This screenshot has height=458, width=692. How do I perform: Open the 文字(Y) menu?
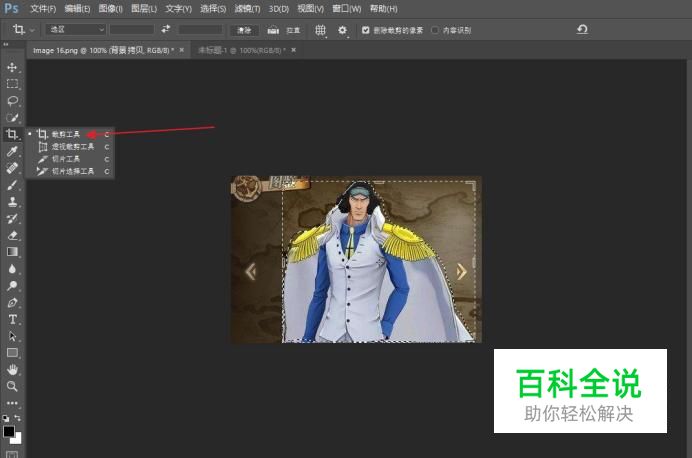178,8
